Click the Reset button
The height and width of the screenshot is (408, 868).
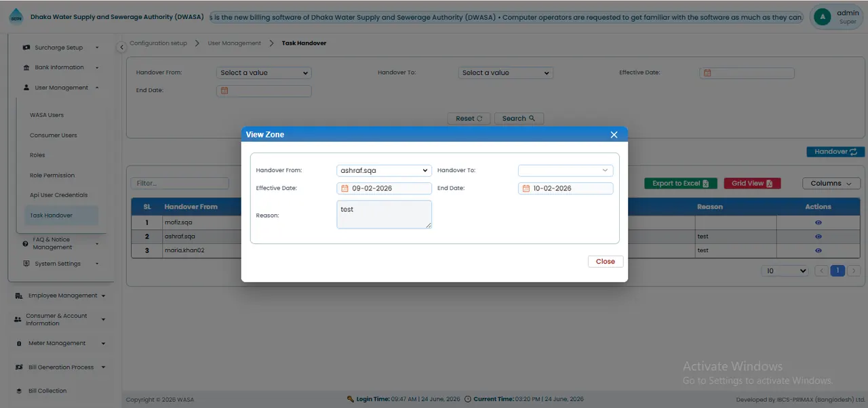tap(469, 119)
